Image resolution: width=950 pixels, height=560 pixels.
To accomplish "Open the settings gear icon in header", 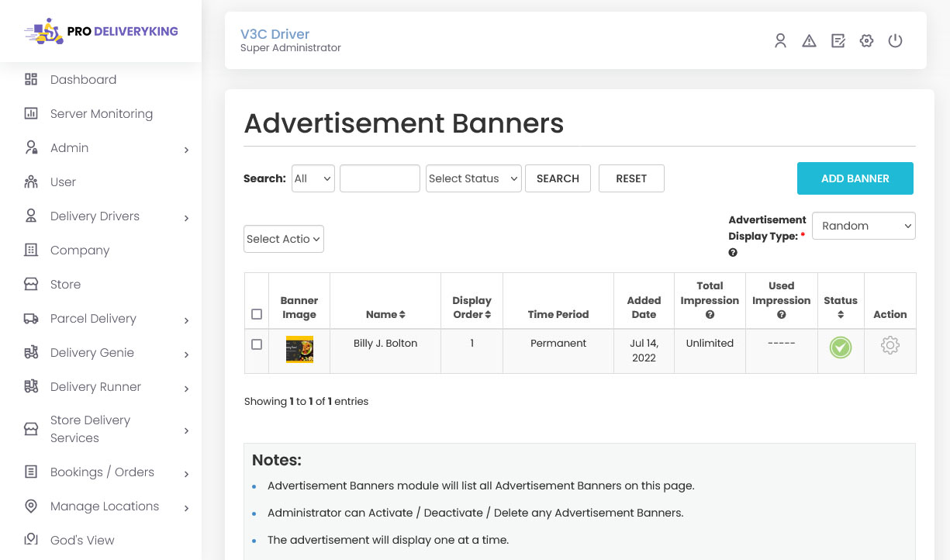I will [867, 41].
